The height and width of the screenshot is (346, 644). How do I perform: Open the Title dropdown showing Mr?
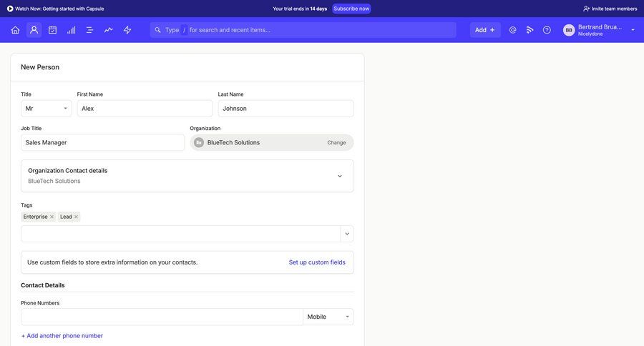tap(46, 109)
